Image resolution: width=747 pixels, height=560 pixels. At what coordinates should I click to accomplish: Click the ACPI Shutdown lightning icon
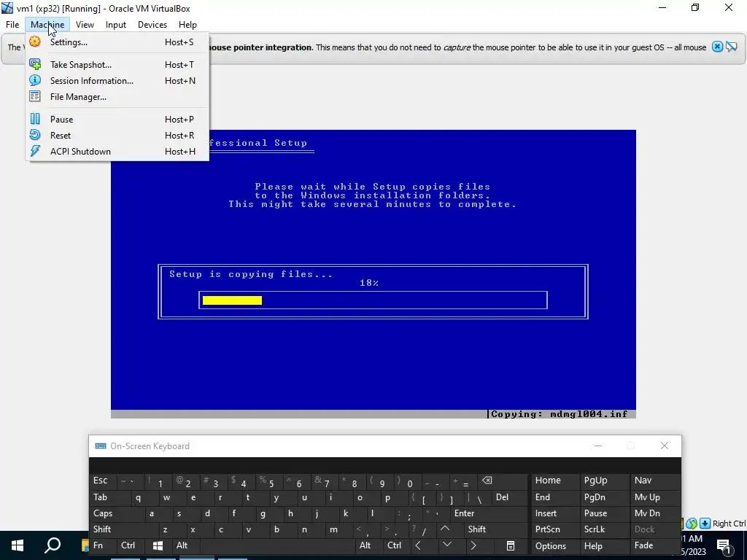pos(35,152)
